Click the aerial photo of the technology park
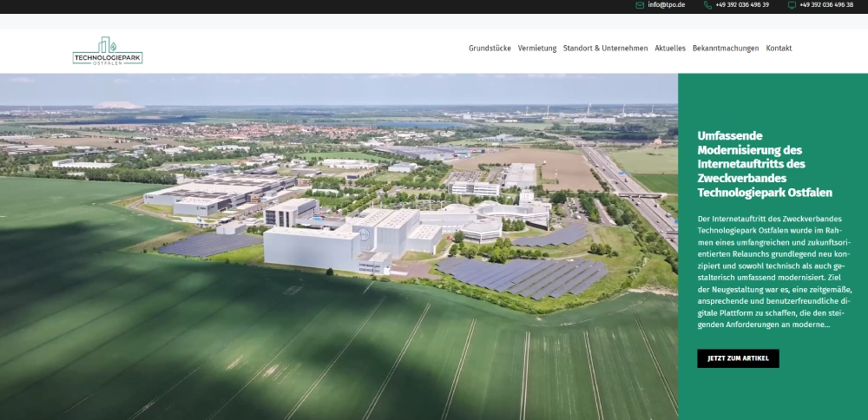Screen dimensions: 868x420 (339, 246)
